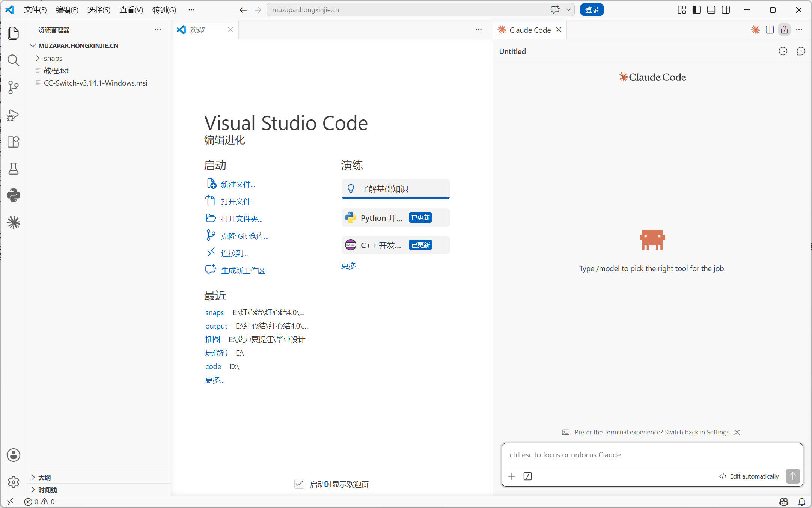812x508 pixels.
Task: Open Explorer views and more actions
Action: tap(158, 30)
